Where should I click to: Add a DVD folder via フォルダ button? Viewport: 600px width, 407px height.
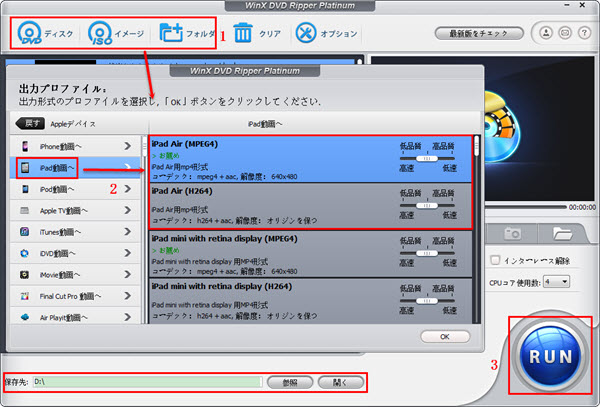coord(187,33)
